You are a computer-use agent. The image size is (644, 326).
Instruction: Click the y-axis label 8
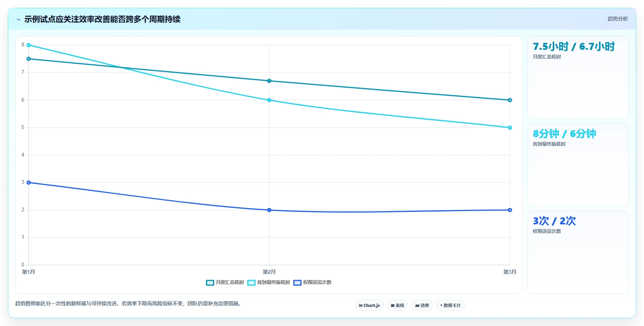pyautogui.click(x=23, y=45)
